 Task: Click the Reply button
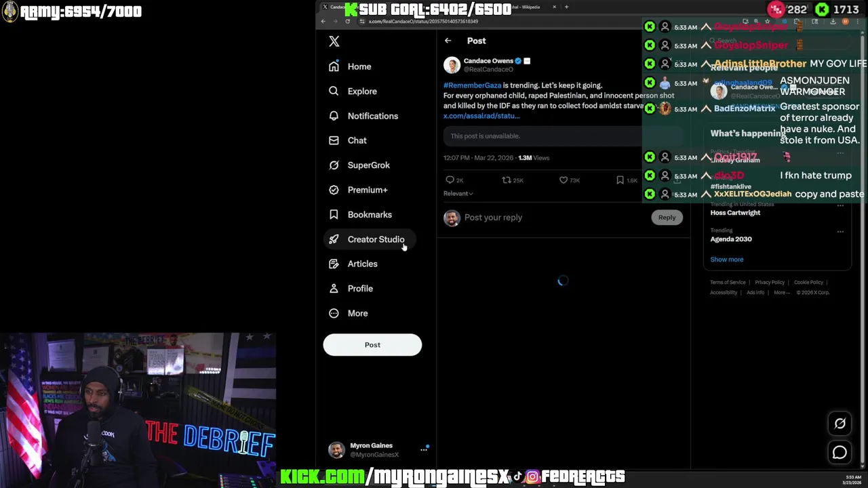[x=667, y=218]
